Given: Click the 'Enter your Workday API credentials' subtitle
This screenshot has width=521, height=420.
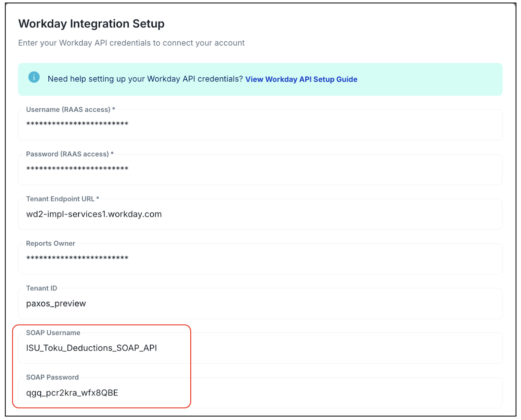Looking at the screenshot, I should 131,43.
